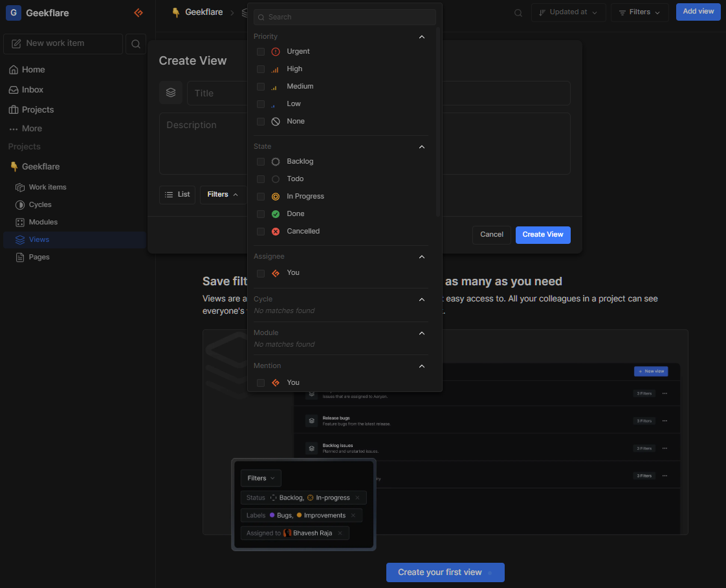
Task: Click the None priority icon
Action: tap(276, 122)
